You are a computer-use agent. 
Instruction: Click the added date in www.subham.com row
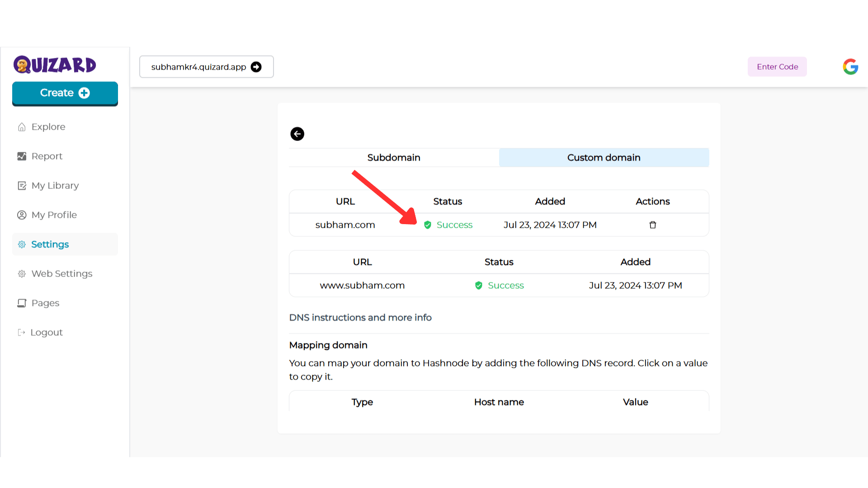(635, 286)
